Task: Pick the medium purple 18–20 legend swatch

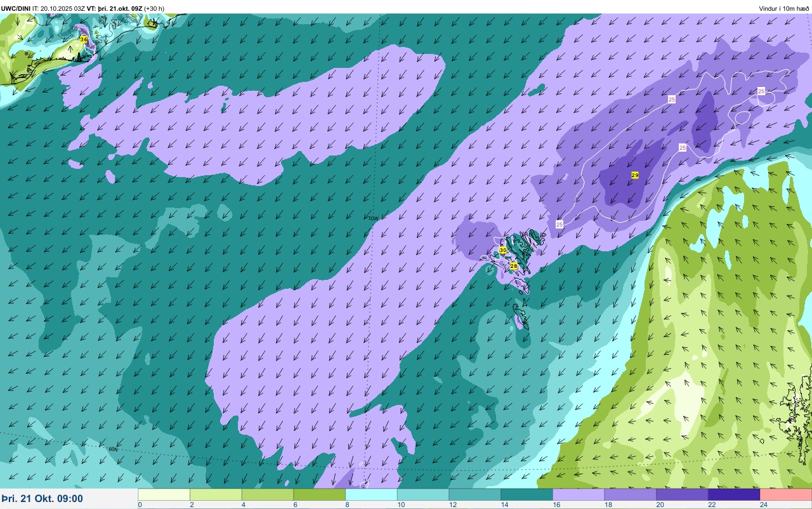Action: pos(630,494)
